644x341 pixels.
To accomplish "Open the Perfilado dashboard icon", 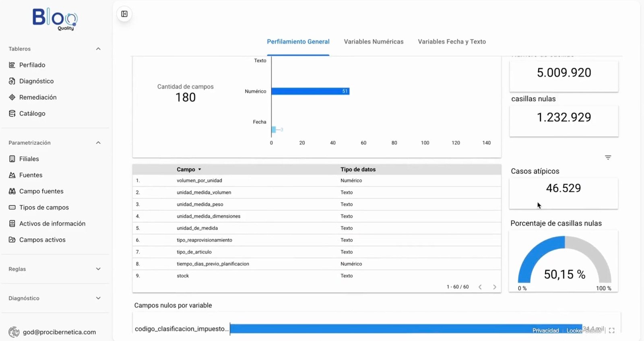I will (x=12, y=65).
